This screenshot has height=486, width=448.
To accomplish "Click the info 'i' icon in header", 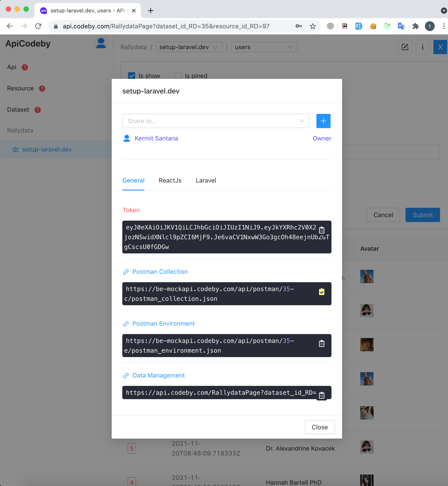I will pyautogui.click(x=423, y=47).
